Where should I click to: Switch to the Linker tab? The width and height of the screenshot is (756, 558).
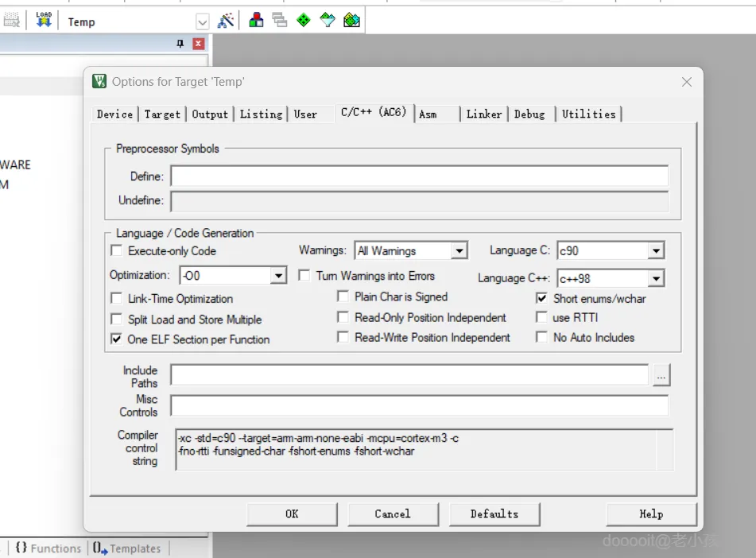click(x=483, y=114)
